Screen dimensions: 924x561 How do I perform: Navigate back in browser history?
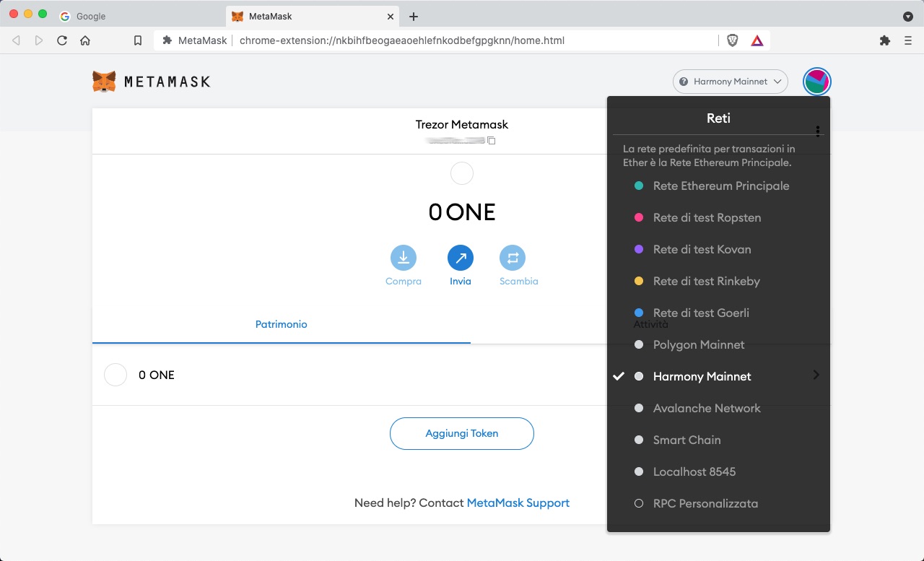pyautogui.click(x=16, y=40)
